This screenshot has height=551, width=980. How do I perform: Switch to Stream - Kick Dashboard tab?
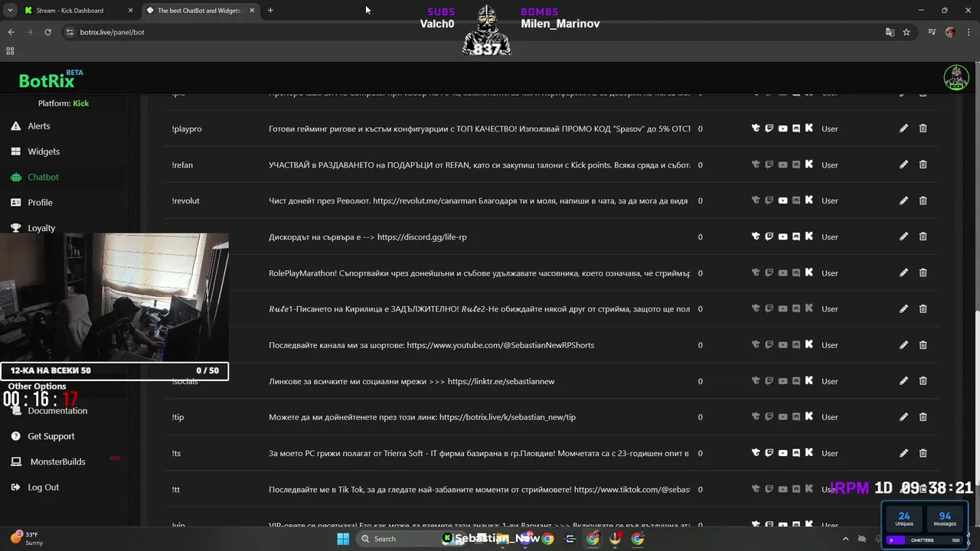pos(70,11)
